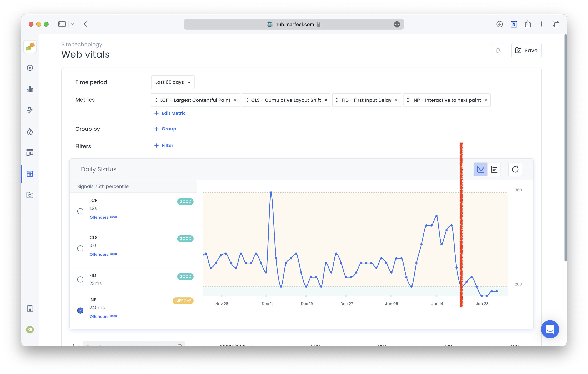Click the Dec 11 spike data point

[x=271, y=192]
